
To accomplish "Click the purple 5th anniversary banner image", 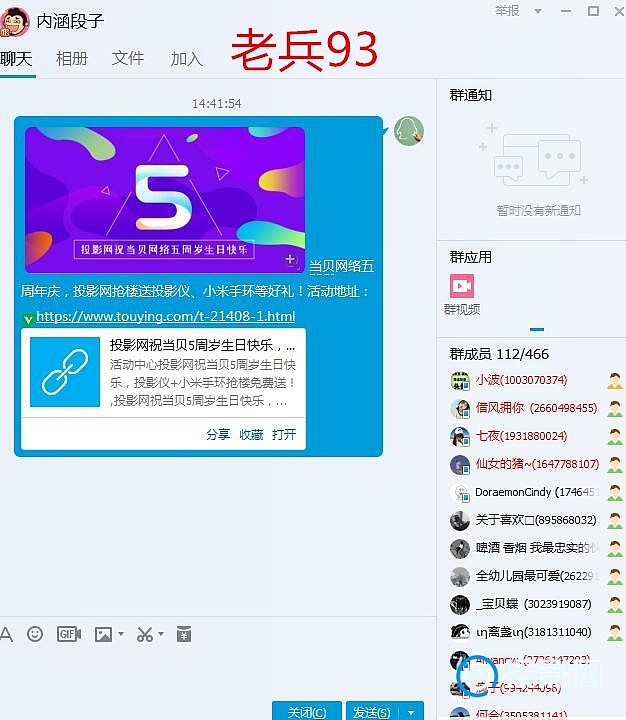I will [165, 199].
